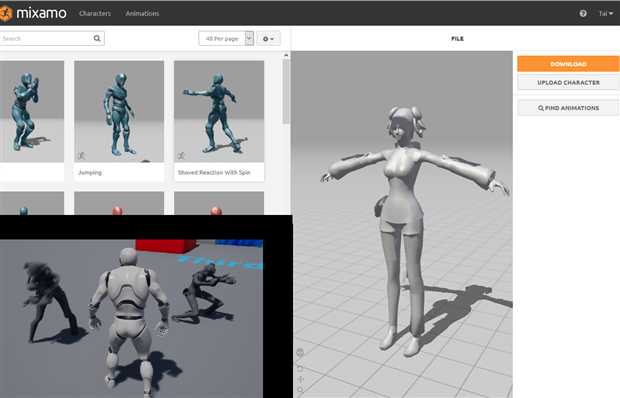Open the Characters tab
Viewport: 620px width, 398px height.
(x=95, y=13)
